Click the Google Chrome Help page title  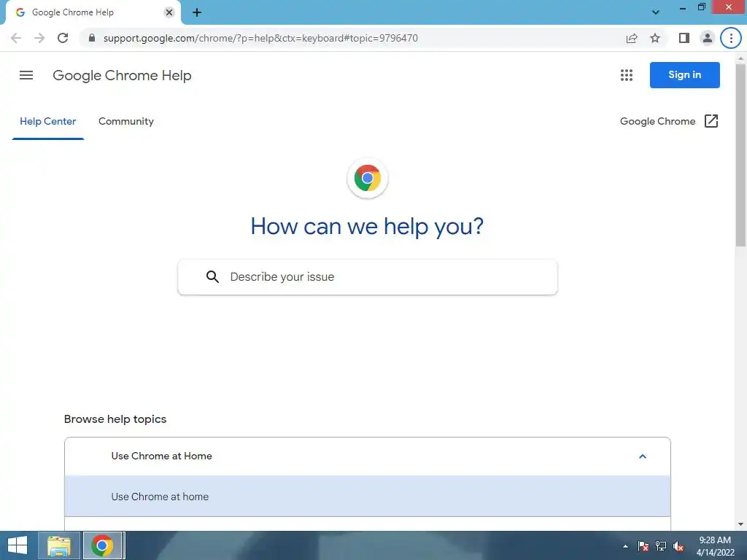point(122,75)
